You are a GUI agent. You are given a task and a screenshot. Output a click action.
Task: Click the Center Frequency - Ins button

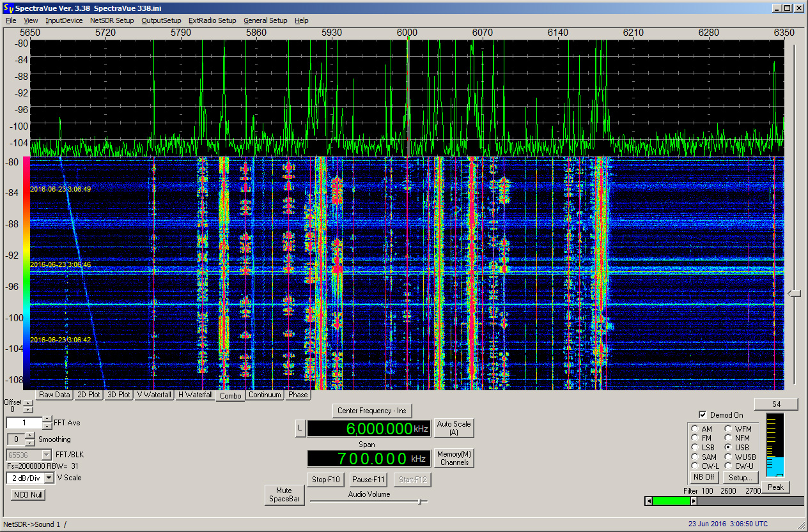tap(372, 410)
